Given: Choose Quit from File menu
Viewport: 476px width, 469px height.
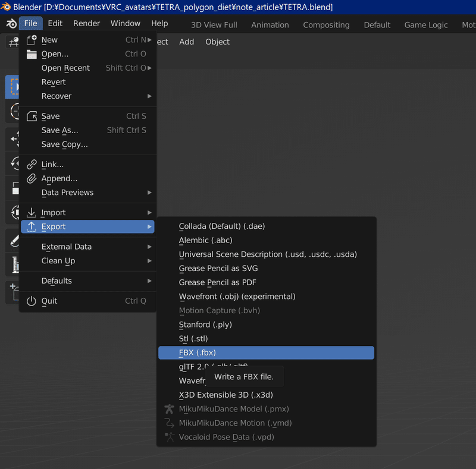Looking at the screenshot, I should click(88, 301).
